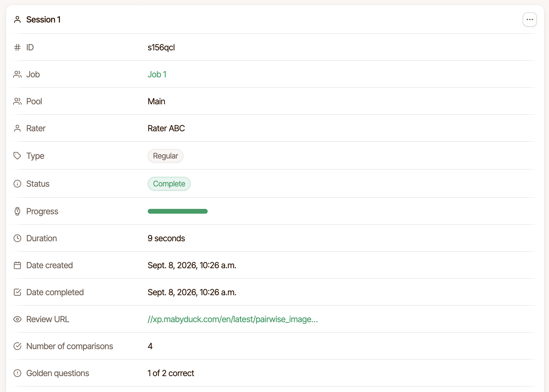549x392 pixels.
Task: Select the session ID s156qcl
Action: (161, 47)
